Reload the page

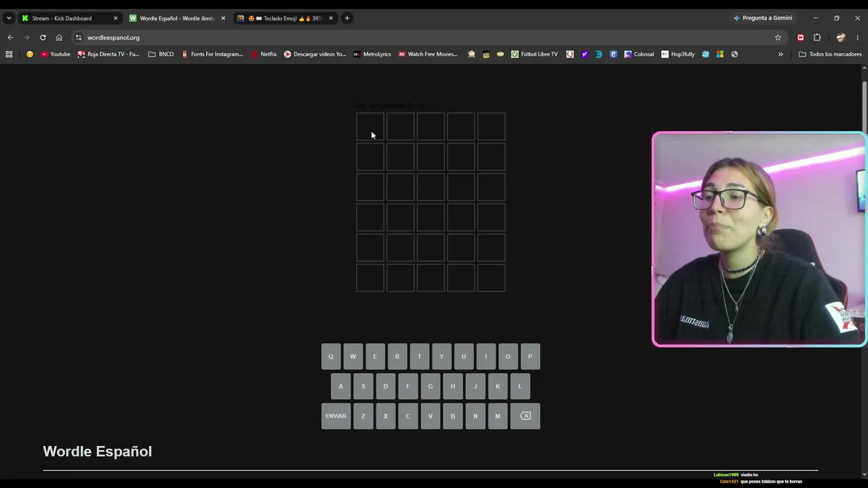point(43,37)
